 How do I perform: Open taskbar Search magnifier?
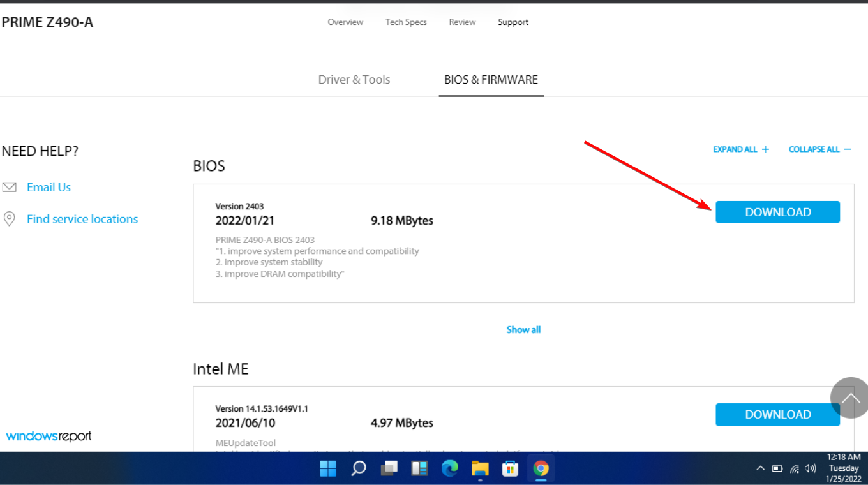click(x=359, y=469)
